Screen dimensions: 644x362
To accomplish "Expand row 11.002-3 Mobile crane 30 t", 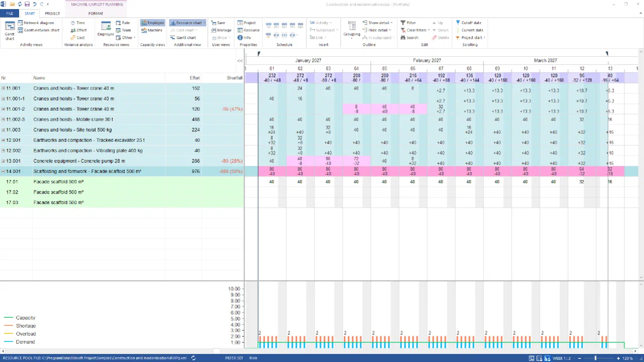I will (x=3, y=120).
